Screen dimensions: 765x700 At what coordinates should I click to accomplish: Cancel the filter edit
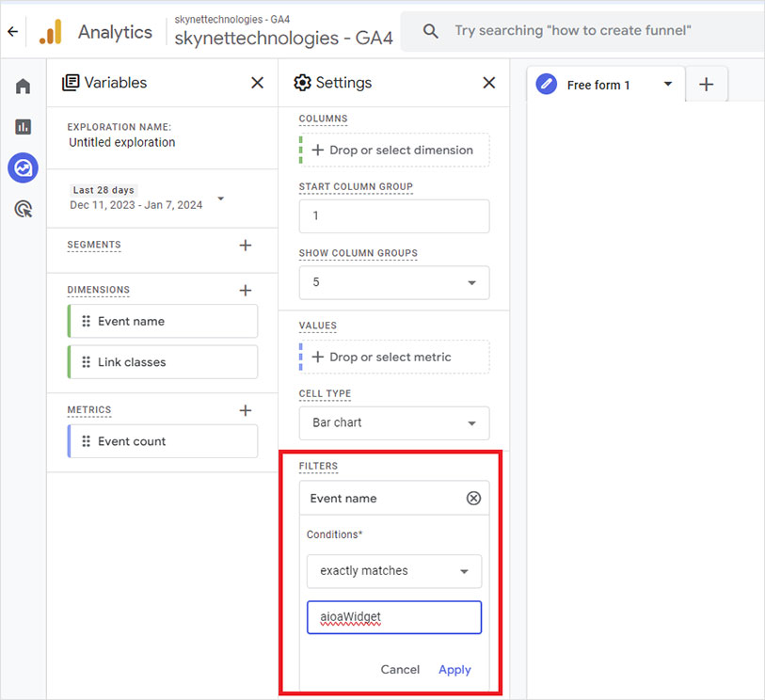coord(400,670)
